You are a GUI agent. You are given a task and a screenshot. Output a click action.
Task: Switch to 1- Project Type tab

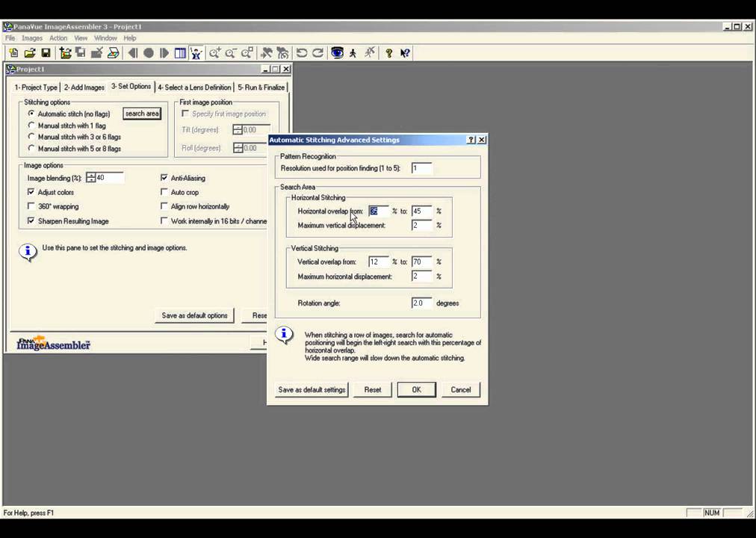point(36,87)
